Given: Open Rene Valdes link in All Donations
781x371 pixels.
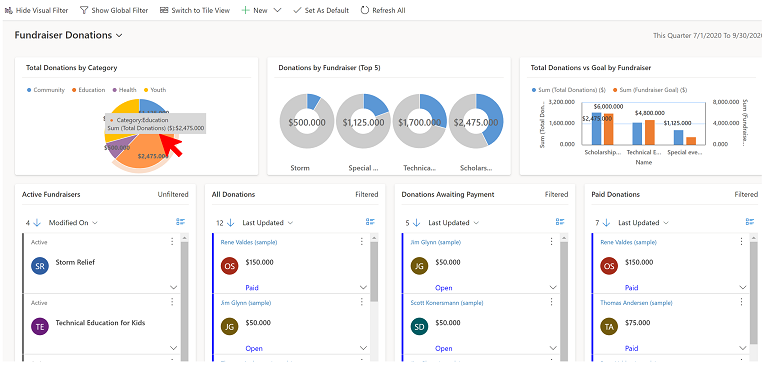Looking at the screenshot, I should coord(249,243).
